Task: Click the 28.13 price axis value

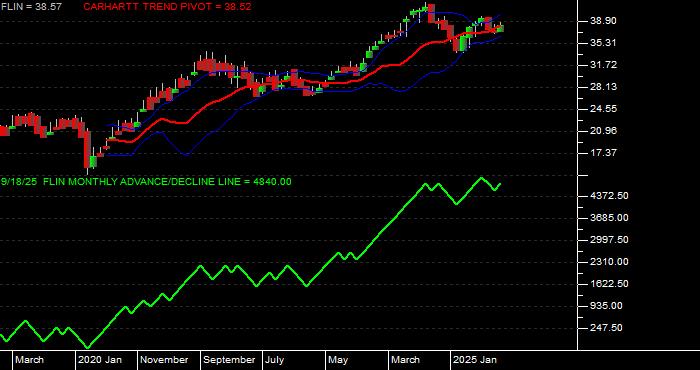Action: coord(604,87)
